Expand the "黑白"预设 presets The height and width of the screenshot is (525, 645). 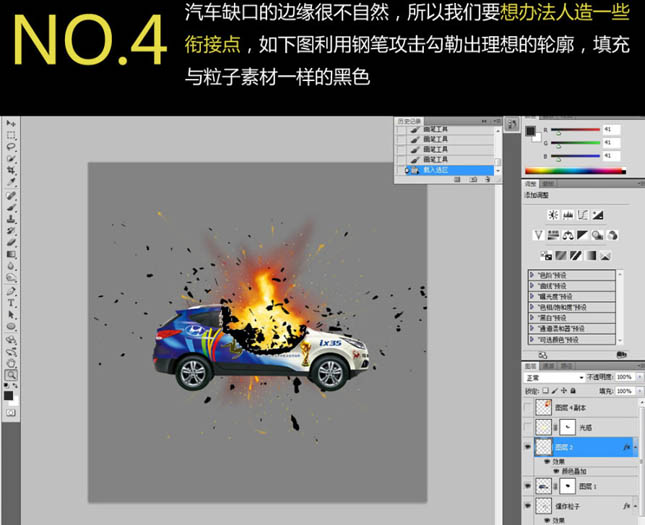pos(532,318)
